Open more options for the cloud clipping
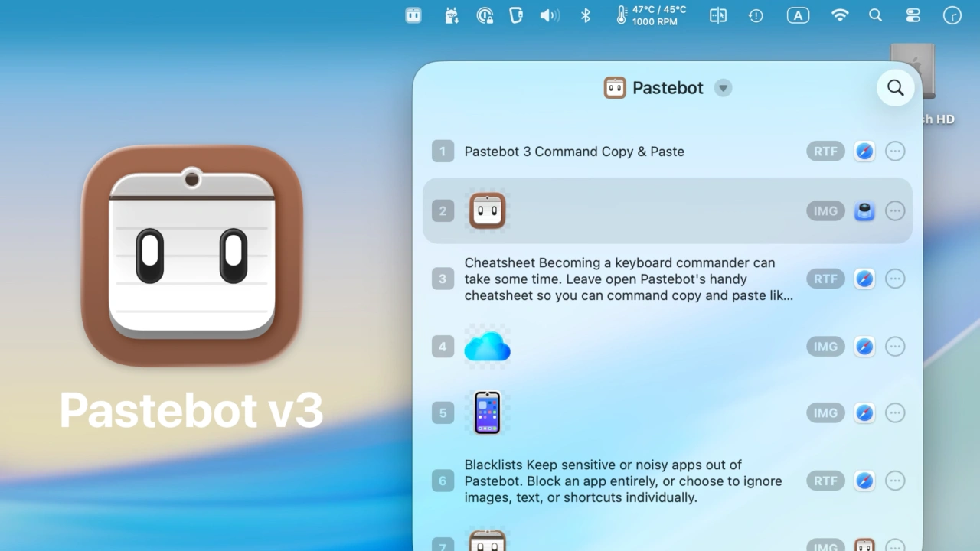980x551 pixels. coord(895,347)
